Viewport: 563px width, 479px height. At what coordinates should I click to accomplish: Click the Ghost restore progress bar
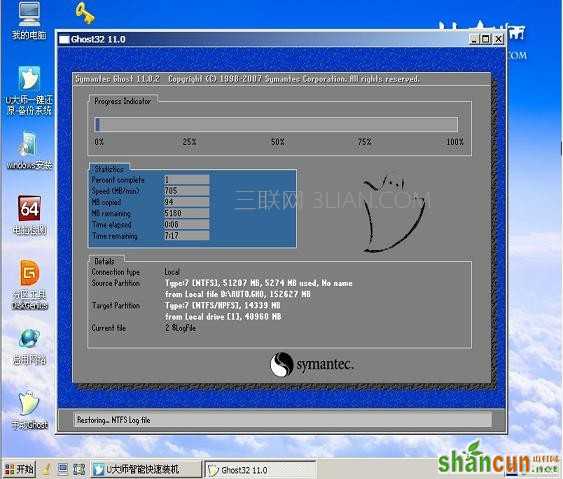tap(276, 125)
